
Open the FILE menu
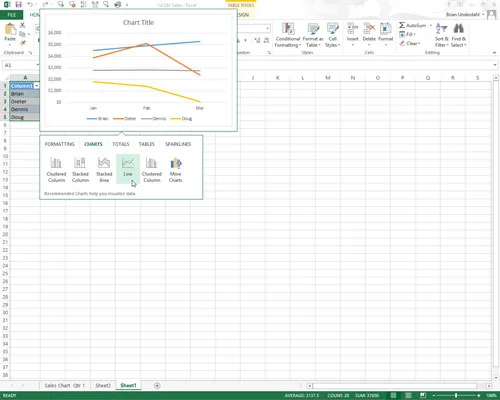[12, 15]
